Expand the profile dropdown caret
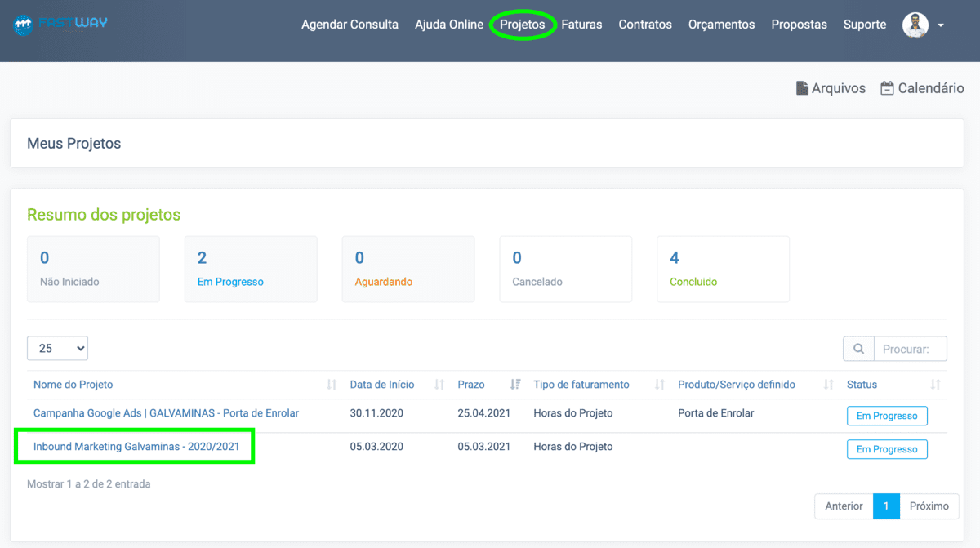 (941, 25)
